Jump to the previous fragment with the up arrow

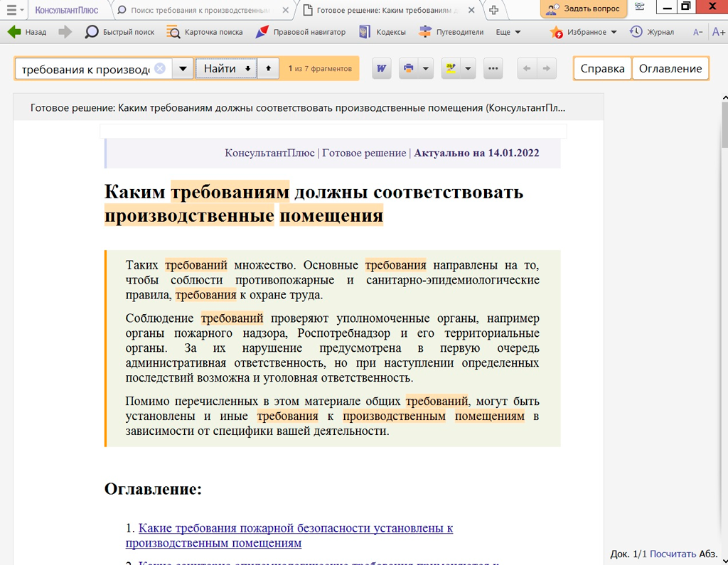click(268, 69)
